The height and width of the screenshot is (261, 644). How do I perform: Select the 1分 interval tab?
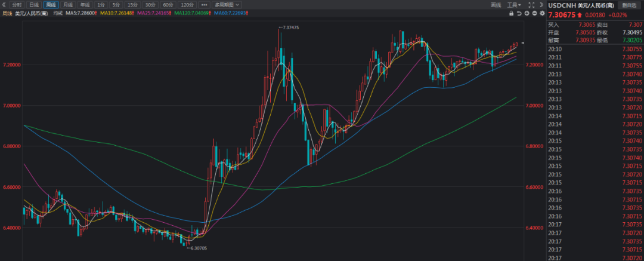tap(100, 5)
